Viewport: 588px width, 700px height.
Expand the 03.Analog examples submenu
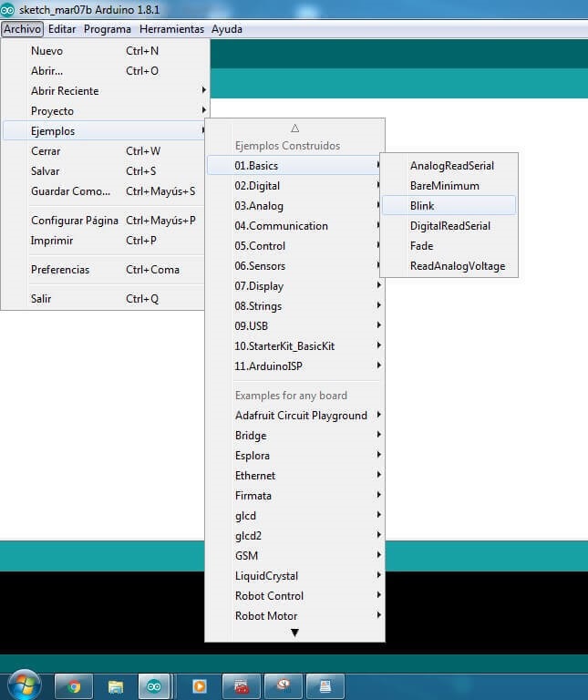pyautogui.click(x=294, y=206)
